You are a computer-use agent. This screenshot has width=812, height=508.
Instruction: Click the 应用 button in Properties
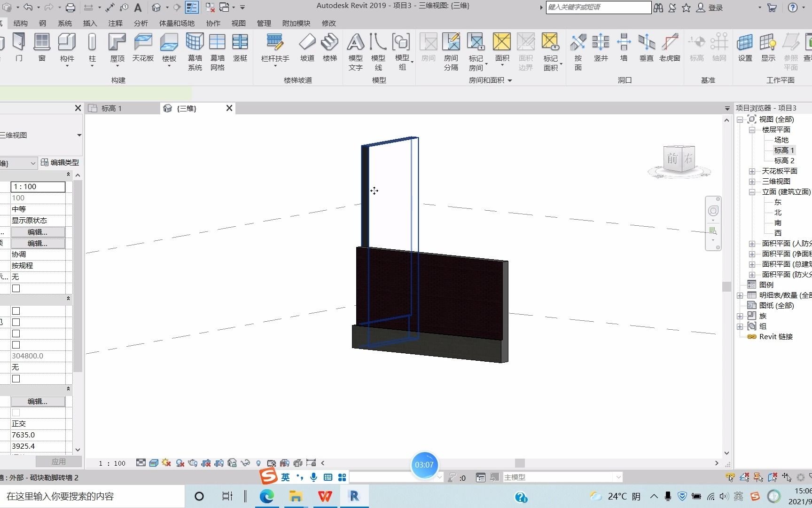tap(59, 461)
